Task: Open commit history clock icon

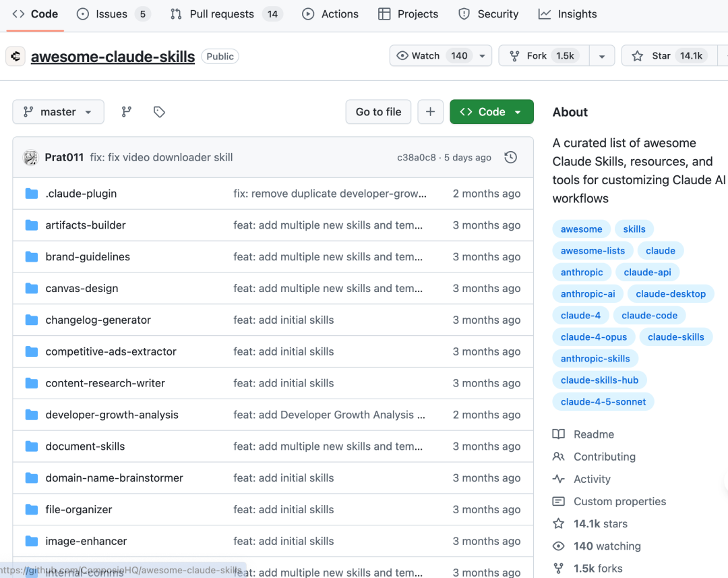Action: pos(511,157)
